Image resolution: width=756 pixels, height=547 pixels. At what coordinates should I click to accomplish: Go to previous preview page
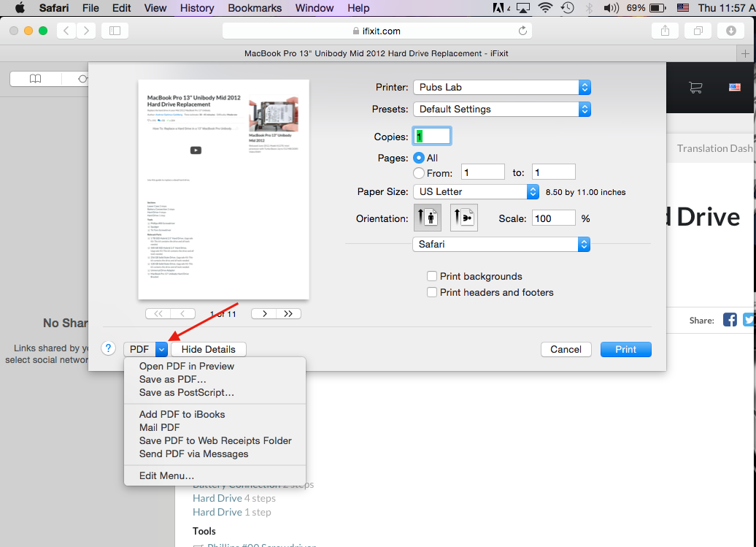[182, 313]
